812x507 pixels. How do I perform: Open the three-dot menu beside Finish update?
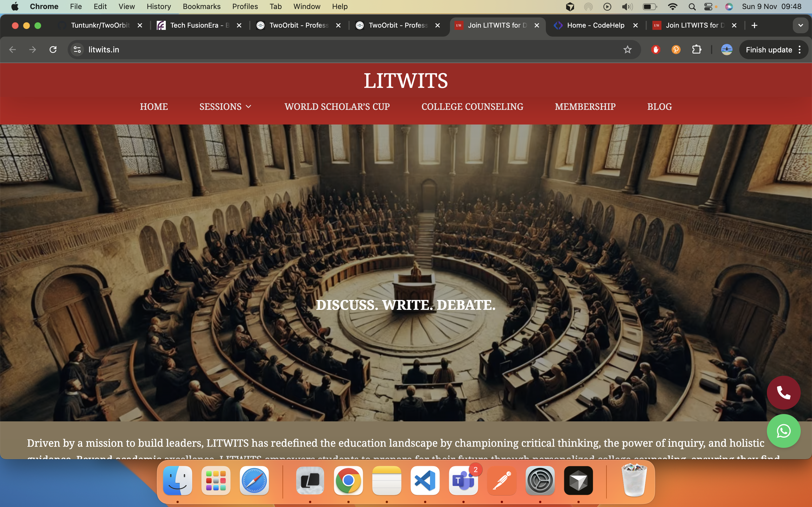[800, 49]
